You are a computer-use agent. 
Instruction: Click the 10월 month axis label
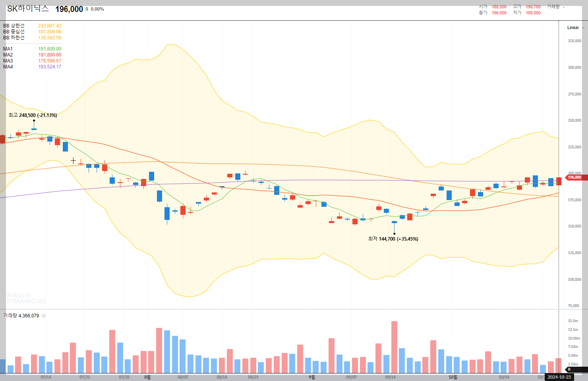coord(453,377)
